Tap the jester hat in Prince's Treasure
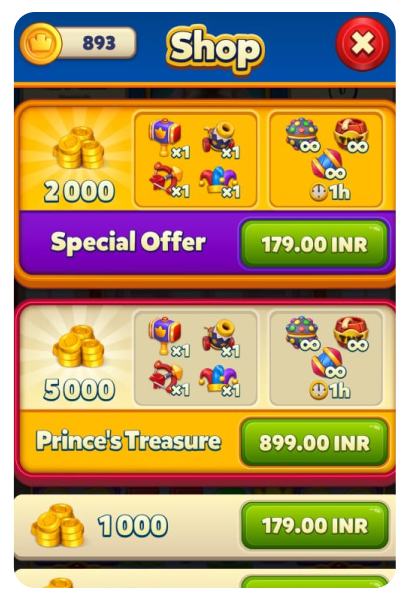Screen dimensions: 407x600 click(219, 381)
